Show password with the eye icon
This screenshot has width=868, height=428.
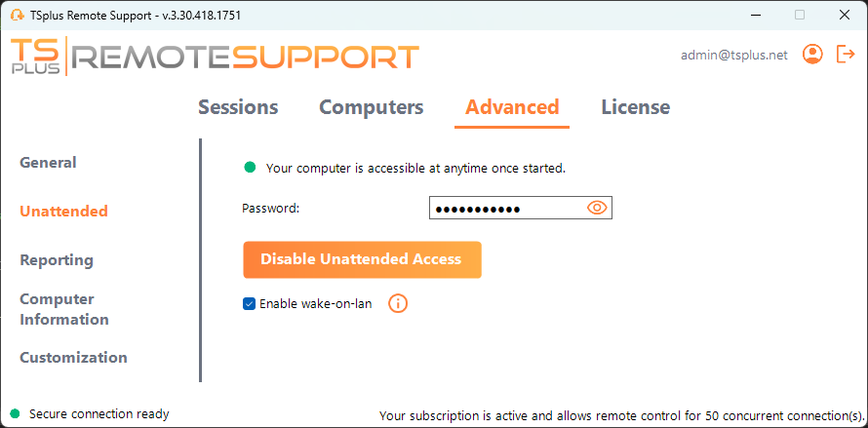pos(597,208)
